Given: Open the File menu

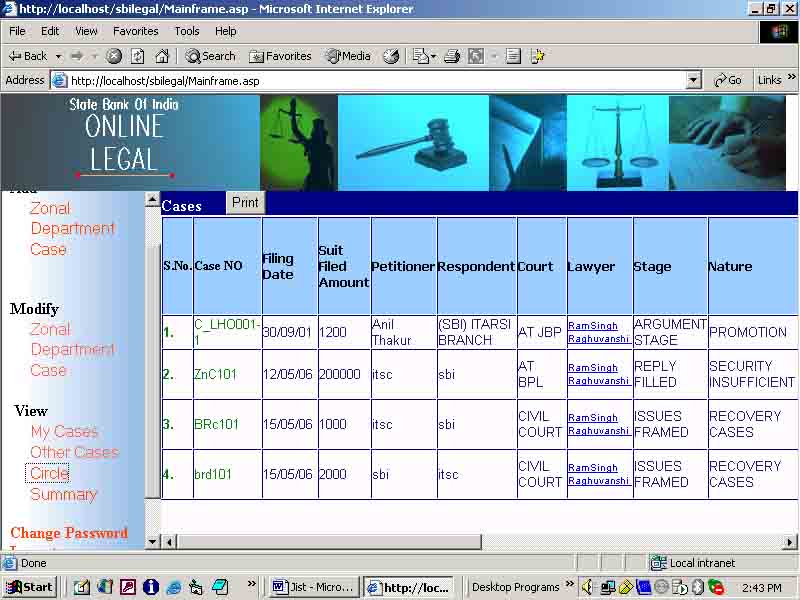Looking at the screenshot, I should tap(17, 31).
